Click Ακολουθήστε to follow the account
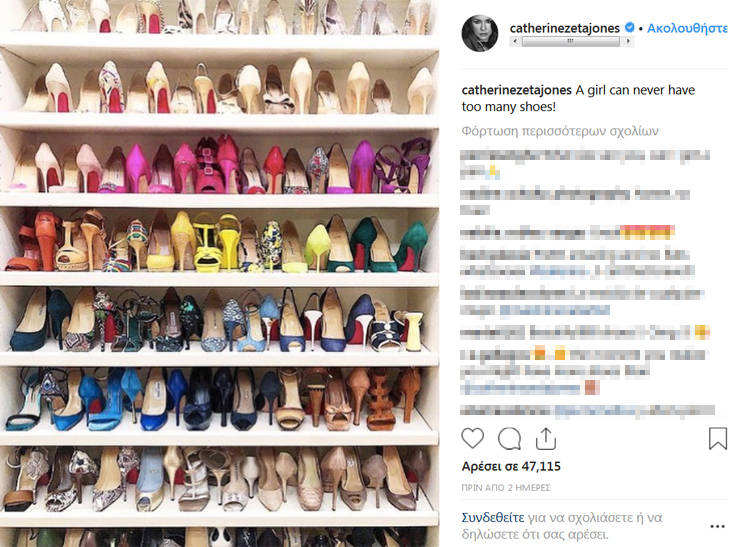This screenshot has height=547, width=735. click(x=687, y=28)
